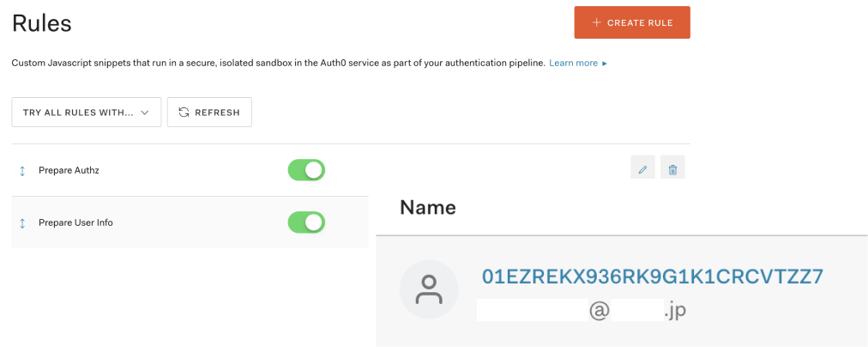868x347 pixels.
Task: Click the small arrow after Learn more
Action: [x=605, y=64]
